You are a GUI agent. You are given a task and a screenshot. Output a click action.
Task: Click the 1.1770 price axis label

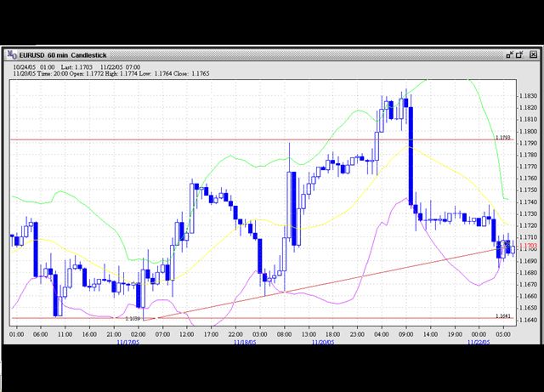click(527, 167)
